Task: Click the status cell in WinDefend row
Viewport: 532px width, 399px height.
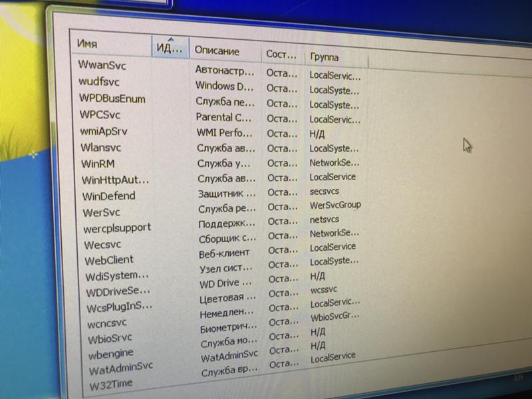Action: coord(283,192)
